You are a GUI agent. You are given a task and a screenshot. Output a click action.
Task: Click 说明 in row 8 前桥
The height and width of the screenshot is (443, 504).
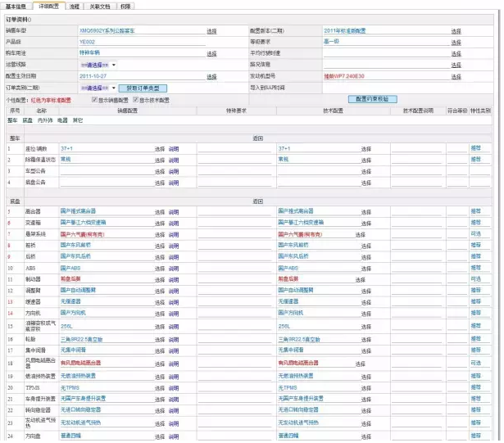tap(174, 246)
